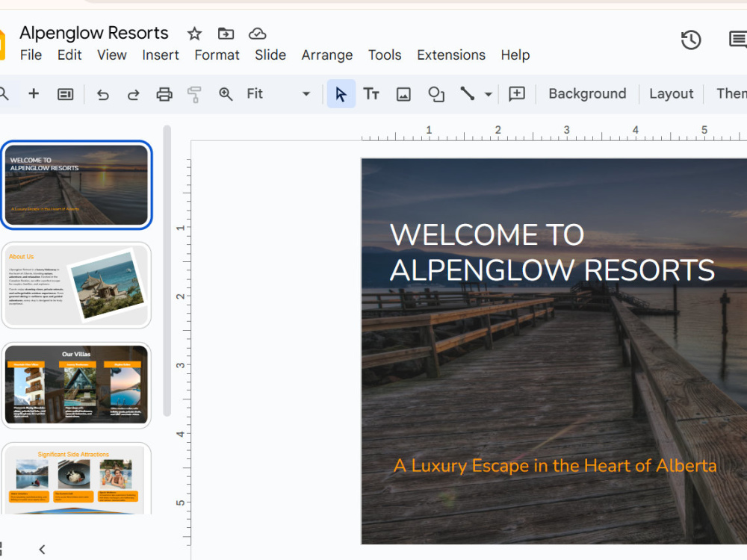This screenshot has height=560, width=747.
Task: Open the Fit zoom level dropdown
Action: coord(279,94)
